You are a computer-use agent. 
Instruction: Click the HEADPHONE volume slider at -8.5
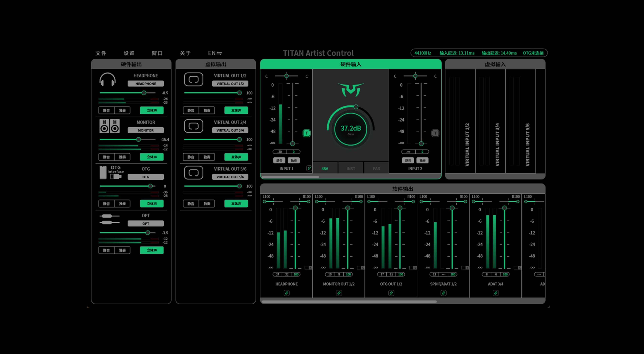coord(127,93)
